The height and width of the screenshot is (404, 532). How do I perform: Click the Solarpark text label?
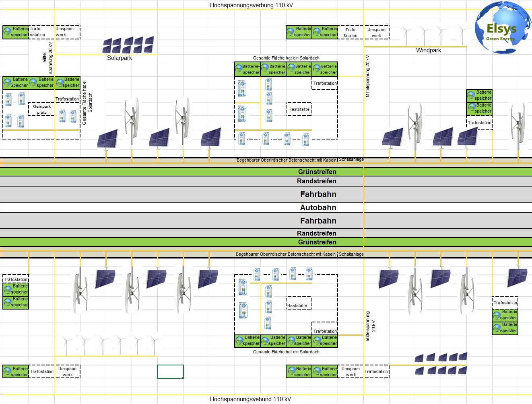point(120,58)
